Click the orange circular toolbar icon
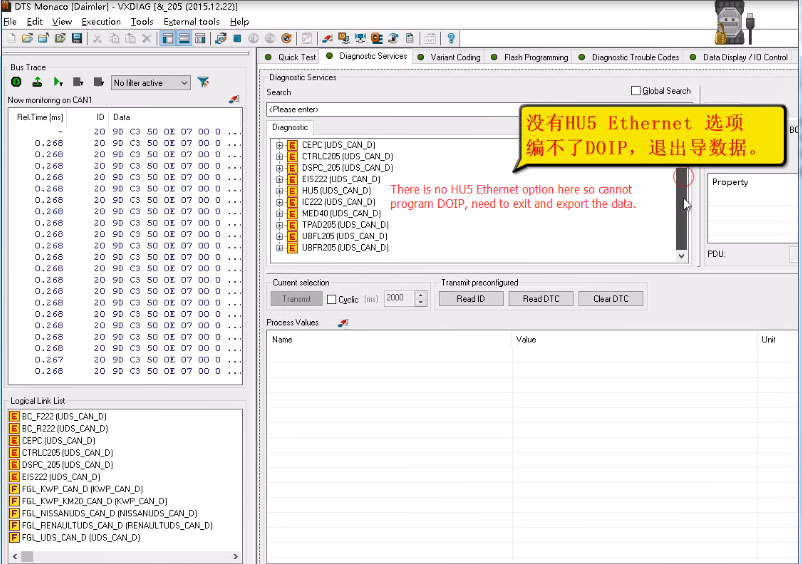The height and width of the screenshot is (564, 802). click(x=286, y=38)
